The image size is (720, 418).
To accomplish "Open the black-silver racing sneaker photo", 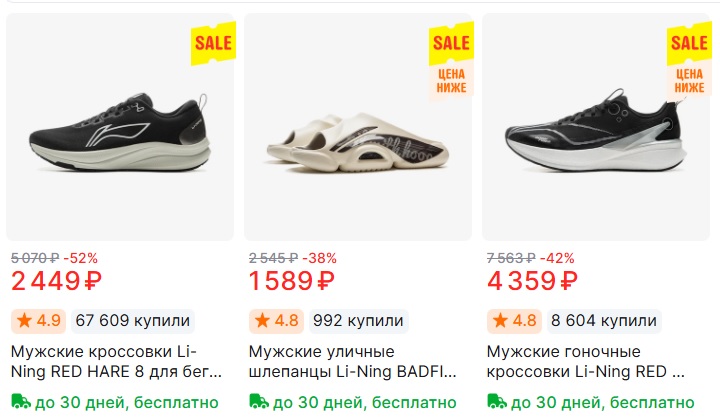I will click(596, 130).
